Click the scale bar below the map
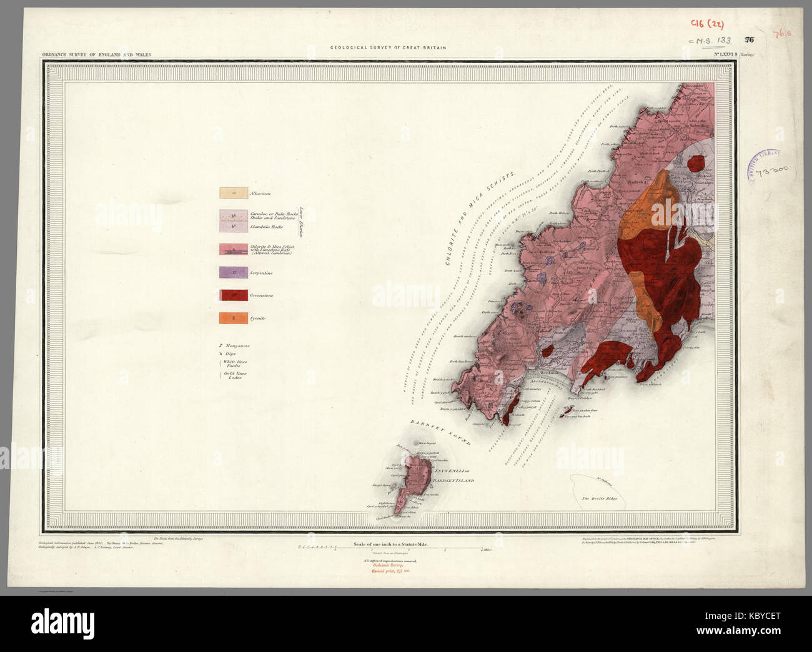 pos(396,550)
